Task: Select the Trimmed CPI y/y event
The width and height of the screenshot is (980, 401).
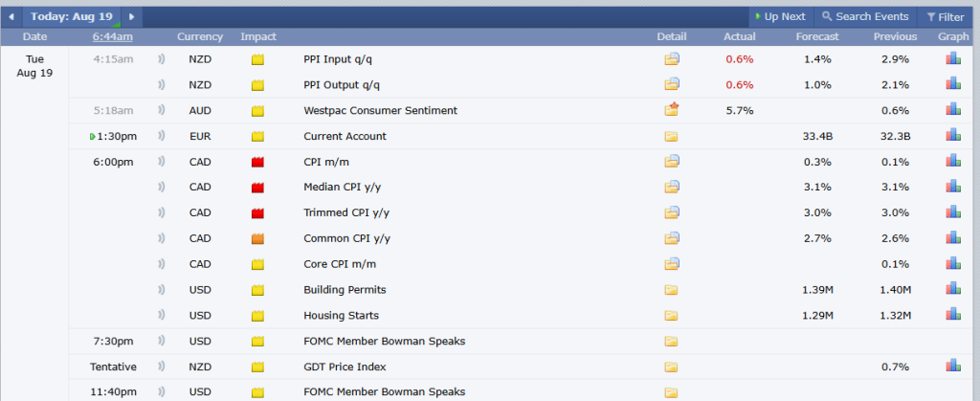Action: (345, 212)
